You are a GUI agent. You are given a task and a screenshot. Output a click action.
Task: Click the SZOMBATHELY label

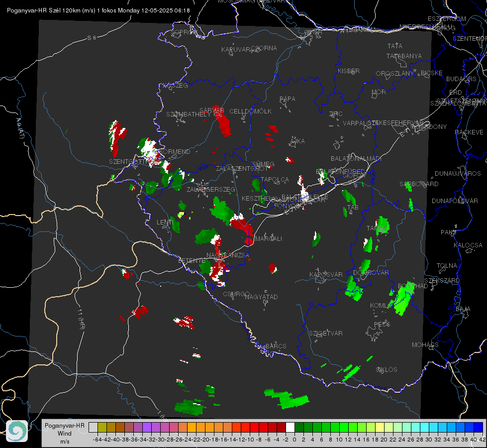click(189, 114)
